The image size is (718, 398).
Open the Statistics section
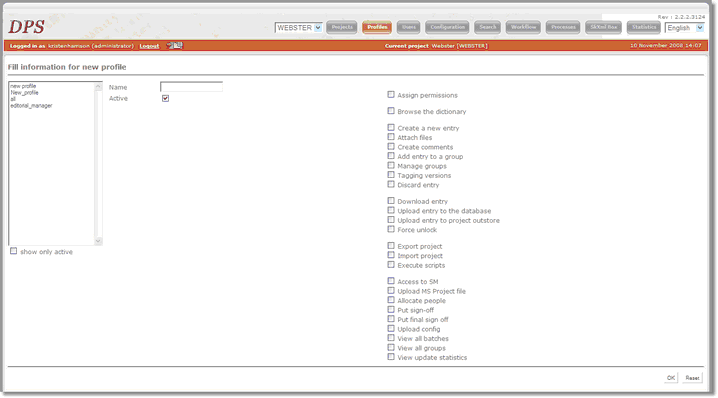point(643,27)
